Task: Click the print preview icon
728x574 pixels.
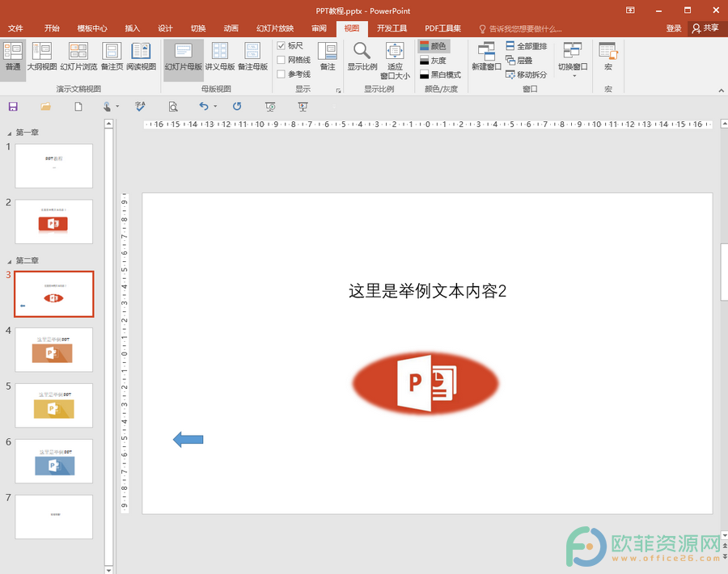Action: point(173,107)
